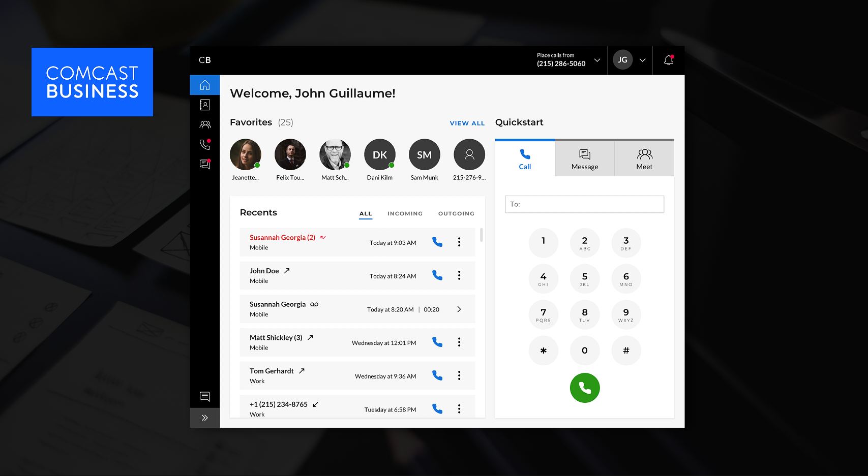Open the Home icon in sidebar
The image size is (868, 476).
[x=205, y=85]
